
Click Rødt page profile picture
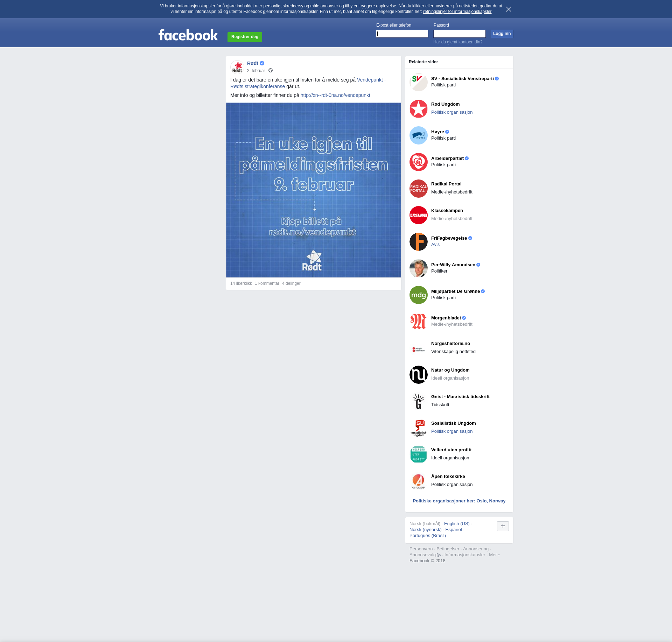(237, 67)
